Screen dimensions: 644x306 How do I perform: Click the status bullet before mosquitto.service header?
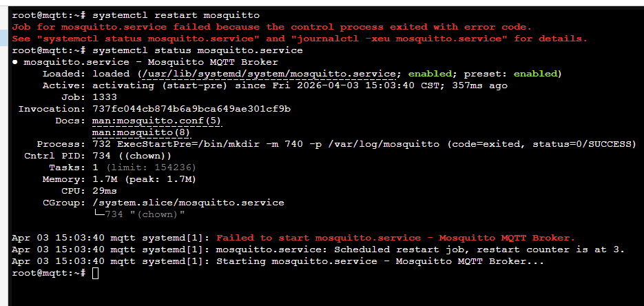click(15, 62)
